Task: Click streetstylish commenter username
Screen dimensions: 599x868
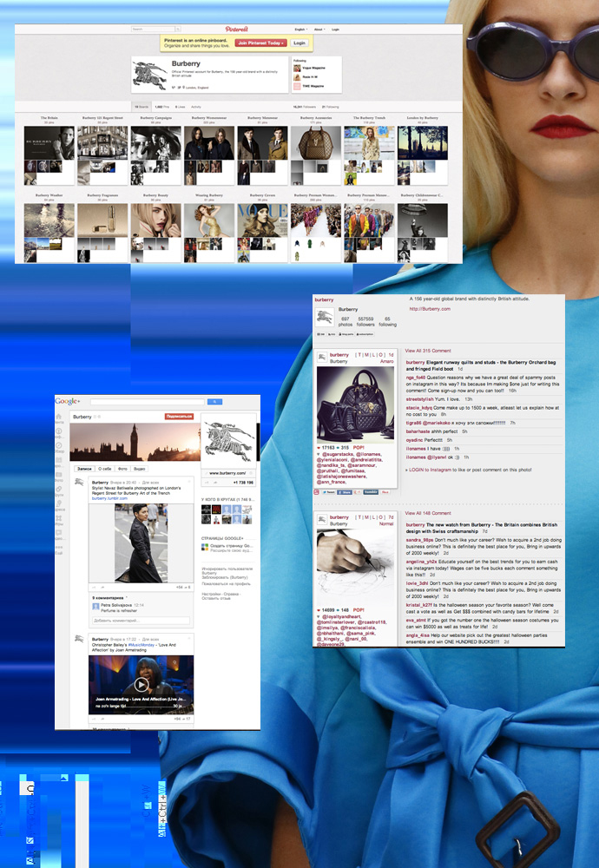Action: (x=420, y=399)
